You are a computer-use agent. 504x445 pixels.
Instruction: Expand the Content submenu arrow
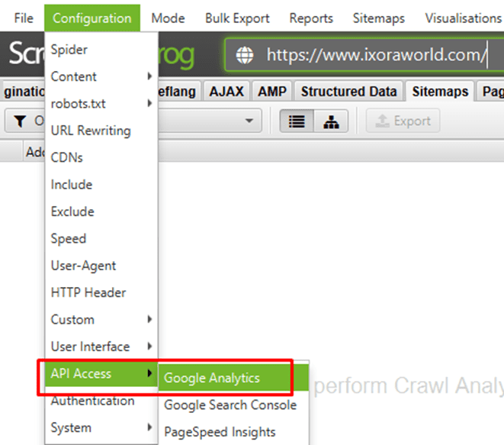tap(149, 76)
